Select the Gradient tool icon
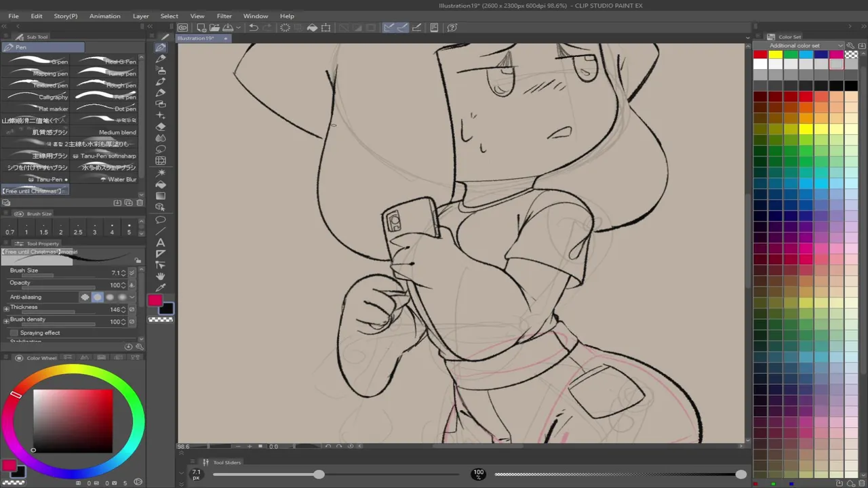 [x=161, y=196]
